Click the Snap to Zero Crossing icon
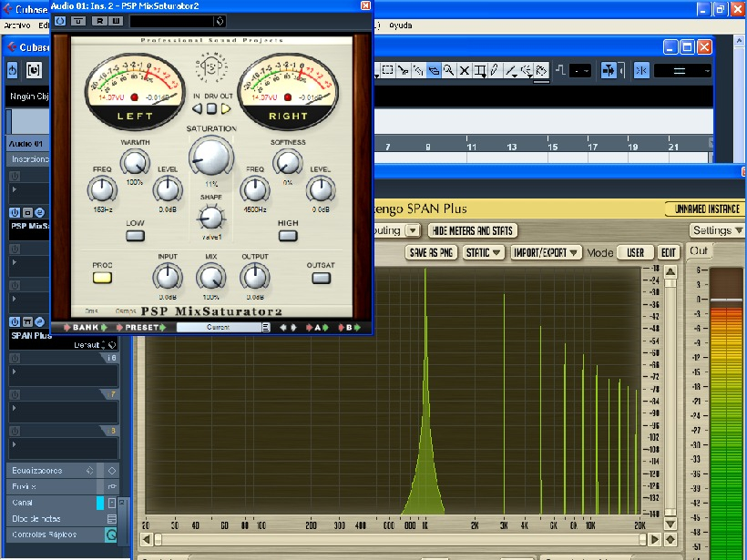This screenshot has width=747, height=560. (560, 70)
